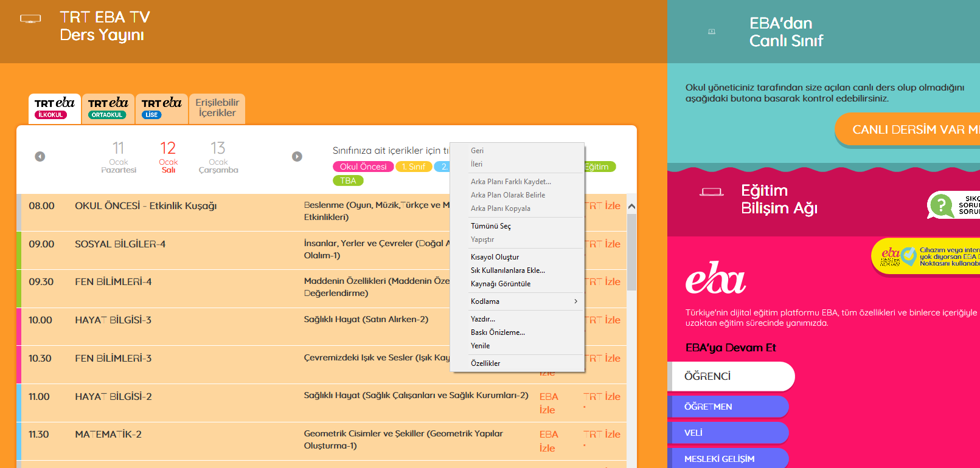Open EBA İzle for HAYAT BİLGİSİ-2
980x468 pixels.
coord(549,404)
